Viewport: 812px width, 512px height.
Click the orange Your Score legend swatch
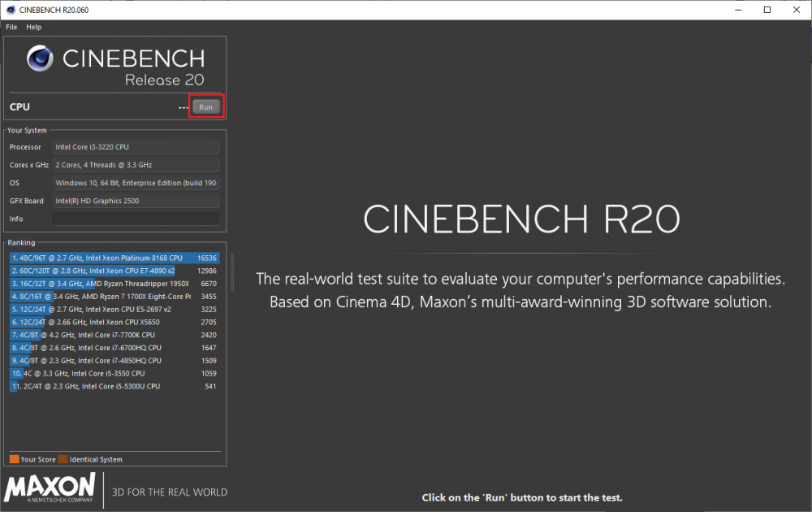pyautogui.click(x=14, y=459)
